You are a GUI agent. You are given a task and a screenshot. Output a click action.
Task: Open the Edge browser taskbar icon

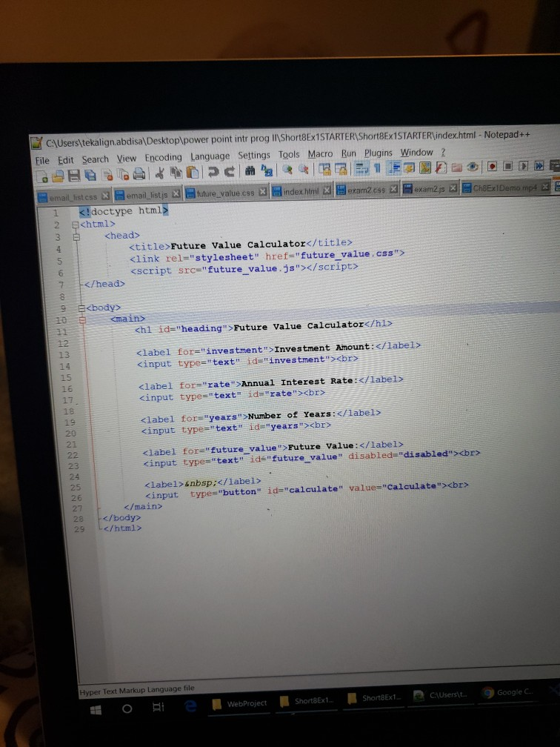[x=190, y=705]
